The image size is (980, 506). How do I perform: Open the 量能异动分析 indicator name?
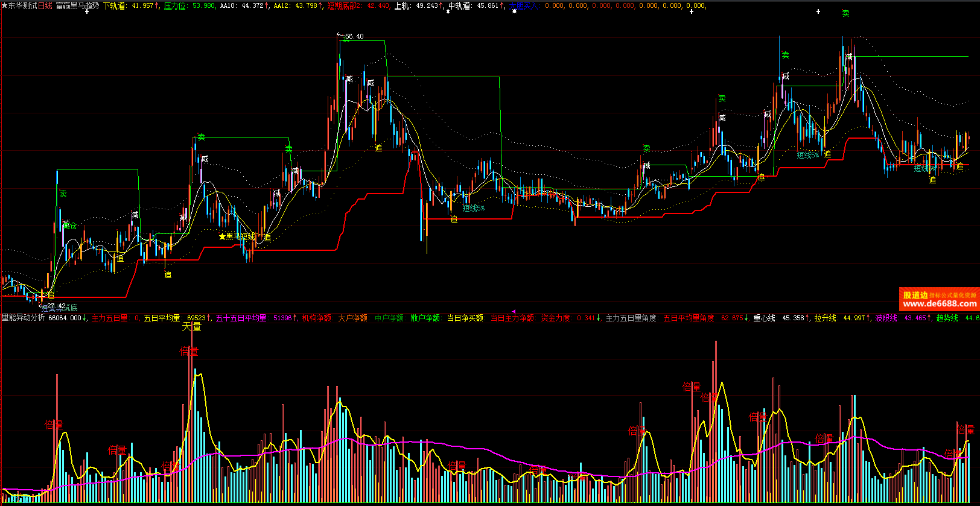[x=23, y=318]
